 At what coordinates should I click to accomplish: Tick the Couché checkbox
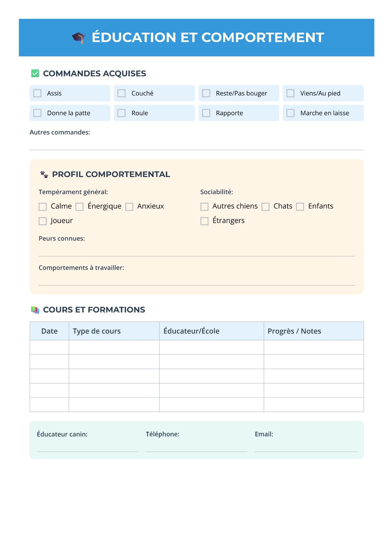(122, 93)
